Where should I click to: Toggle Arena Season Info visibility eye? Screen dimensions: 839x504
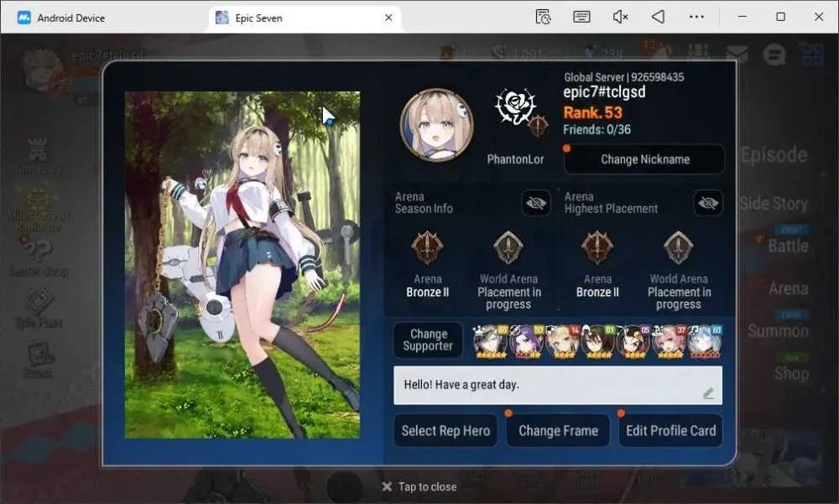[x=536, y=203]
